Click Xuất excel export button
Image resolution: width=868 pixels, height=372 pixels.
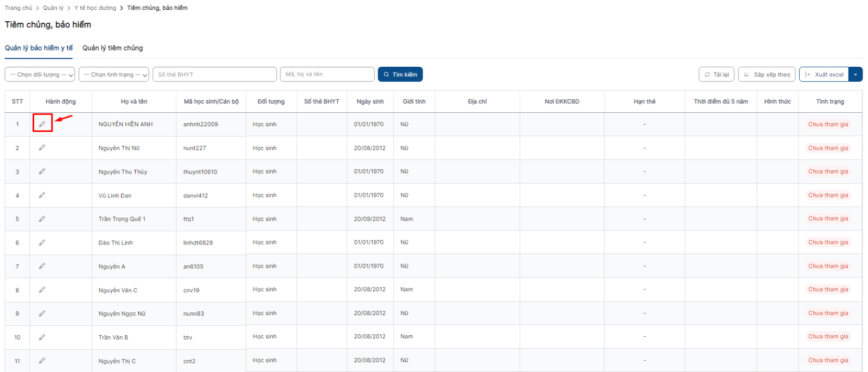point(825,74)
